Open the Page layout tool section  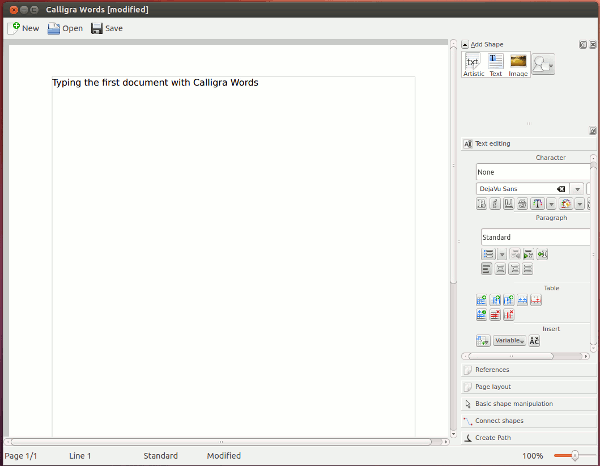coord(529,387)
